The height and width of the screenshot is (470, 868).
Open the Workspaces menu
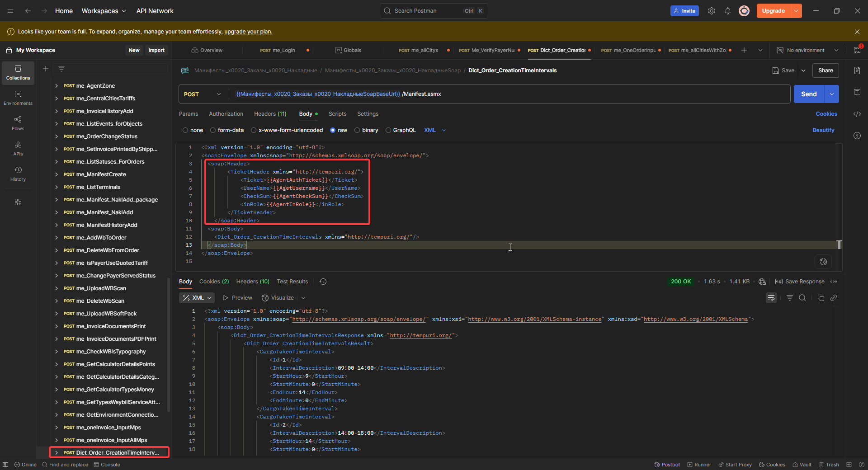coord(104,11)
